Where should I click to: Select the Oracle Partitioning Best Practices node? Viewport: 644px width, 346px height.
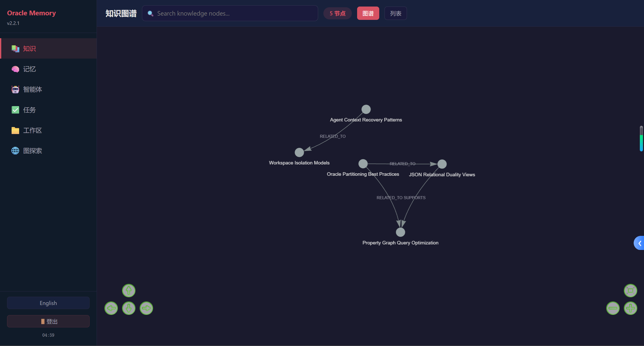[363, 164]
